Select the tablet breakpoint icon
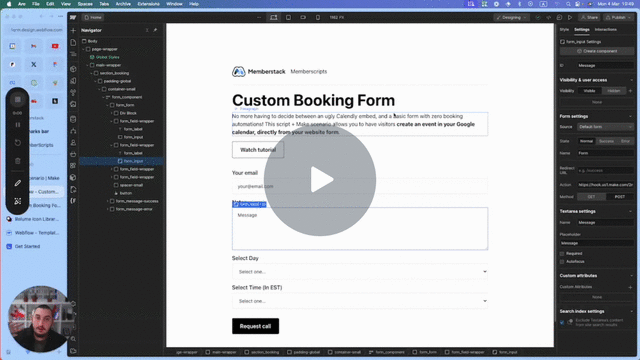The height and width of the screenshot is (360, 640). click(x=289, y=18)
